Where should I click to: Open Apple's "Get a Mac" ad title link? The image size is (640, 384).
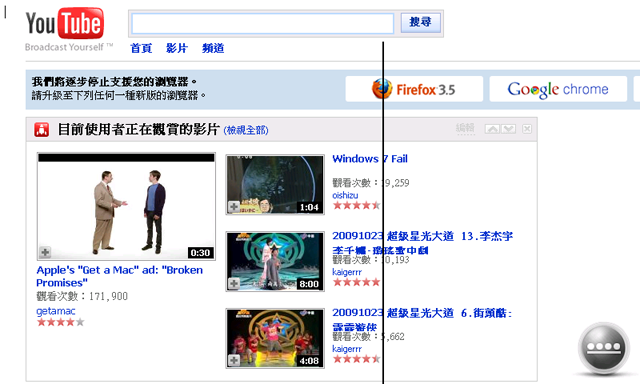120,276
